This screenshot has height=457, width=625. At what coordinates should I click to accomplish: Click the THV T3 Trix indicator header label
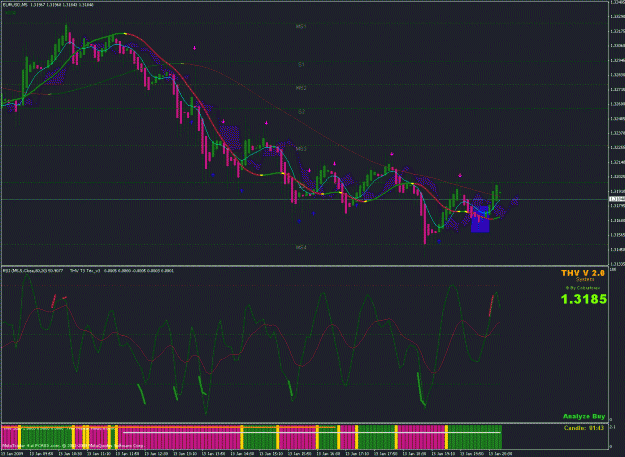click(x=85, y=271)
